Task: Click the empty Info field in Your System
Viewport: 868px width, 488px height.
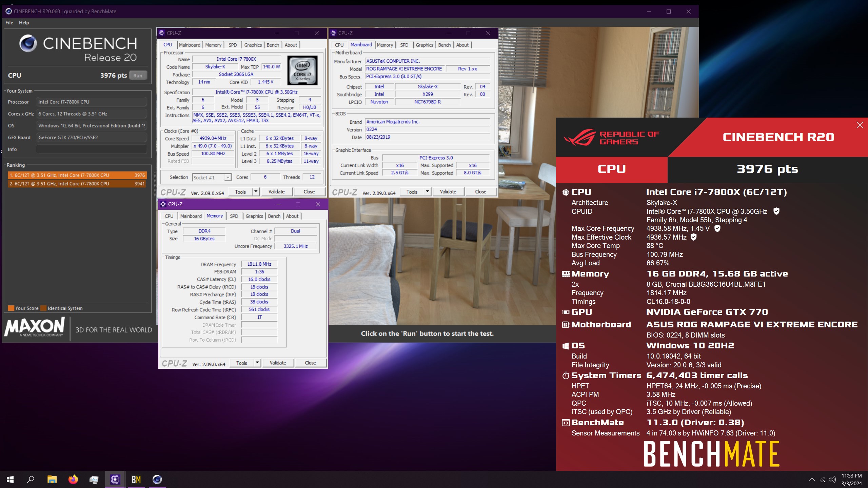Action: 92,149
